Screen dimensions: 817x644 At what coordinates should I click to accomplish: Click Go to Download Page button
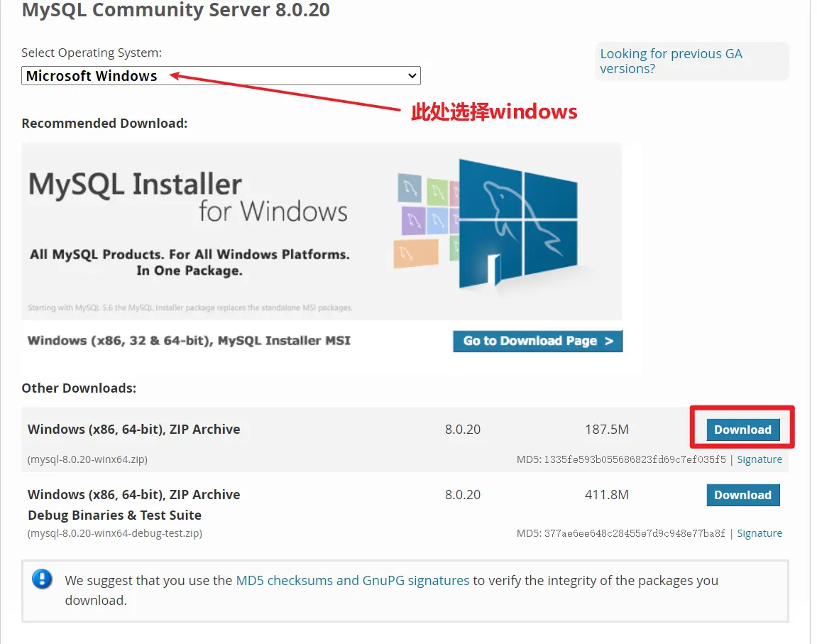(538, 341)
